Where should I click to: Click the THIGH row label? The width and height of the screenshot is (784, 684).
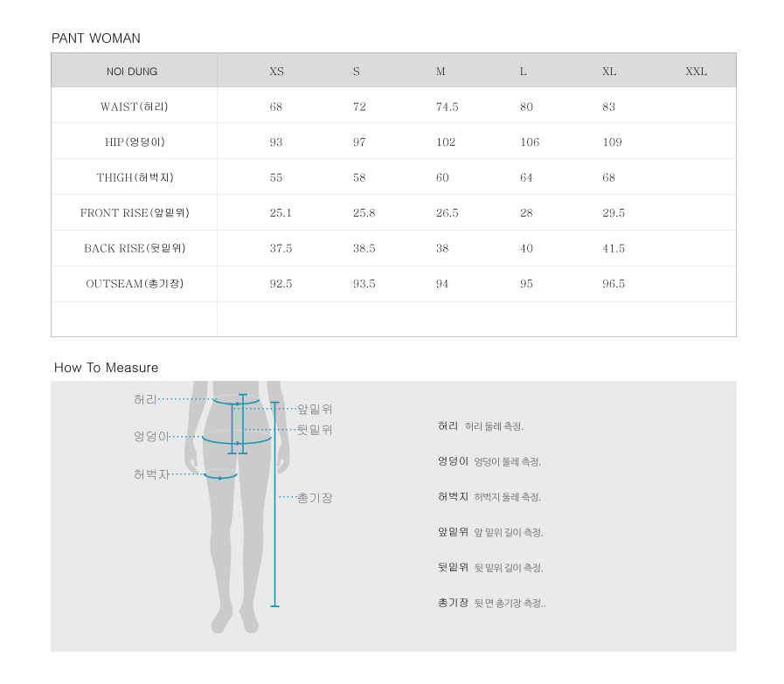tap(135, 177)
